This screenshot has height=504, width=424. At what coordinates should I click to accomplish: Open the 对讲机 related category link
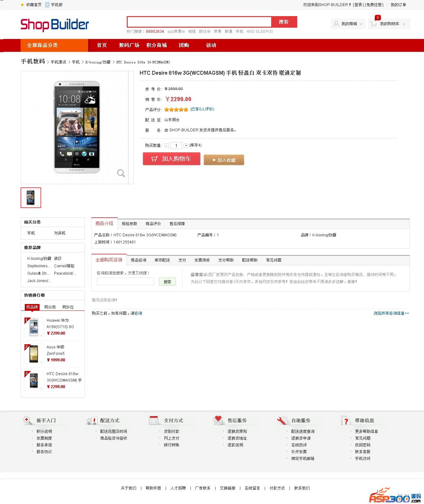[x=60, y=233]
